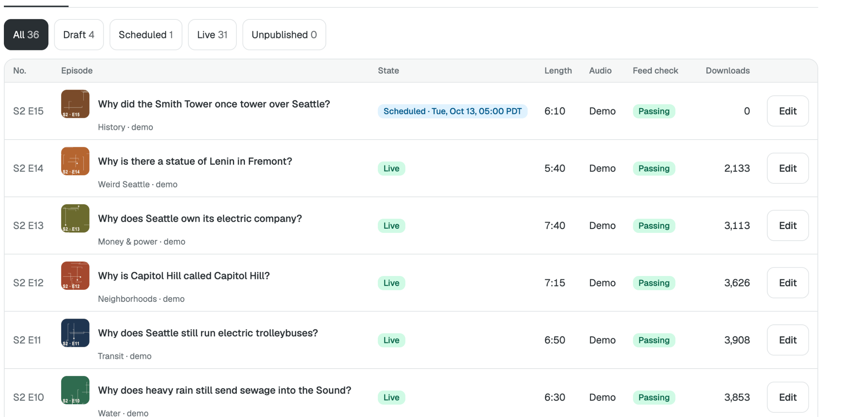Open "Why is Capitol Hill called Capitol Hill?"

pos(184,276)
